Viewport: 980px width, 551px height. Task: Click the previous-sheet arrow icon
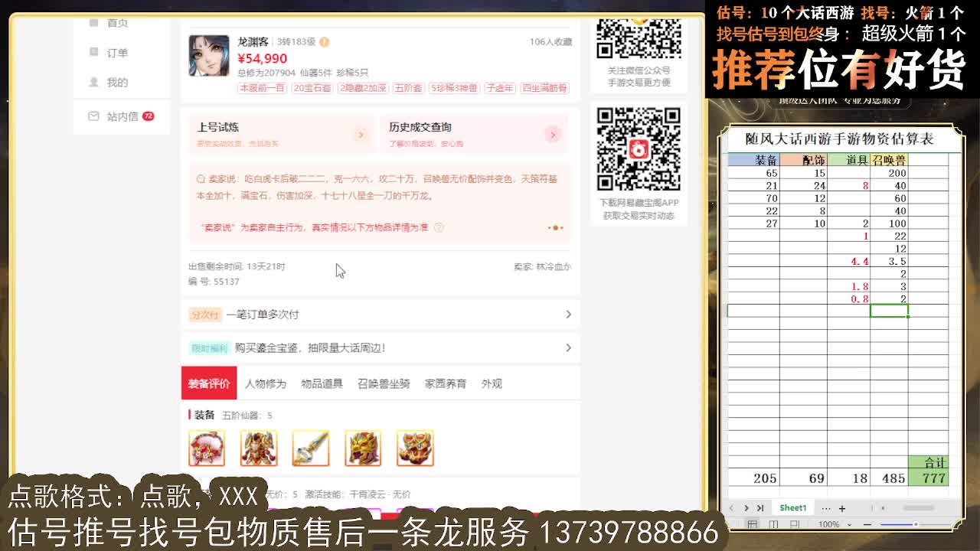pos(732,507)
